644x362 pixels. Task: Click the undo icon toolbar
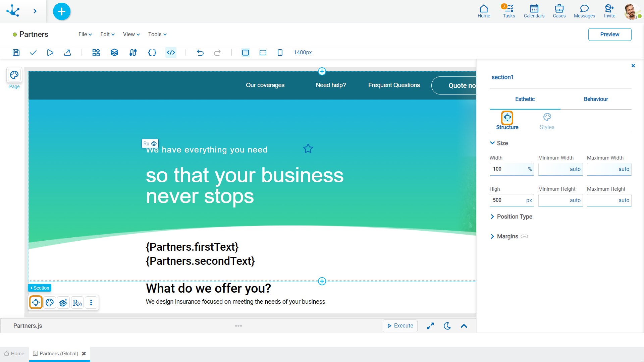200,53
